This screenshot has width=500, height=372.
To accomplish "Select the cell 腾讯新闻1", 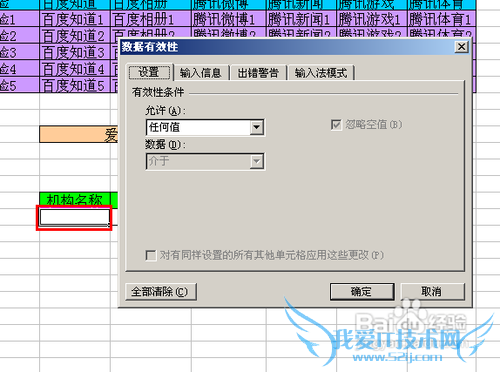I will pos(301,20).
